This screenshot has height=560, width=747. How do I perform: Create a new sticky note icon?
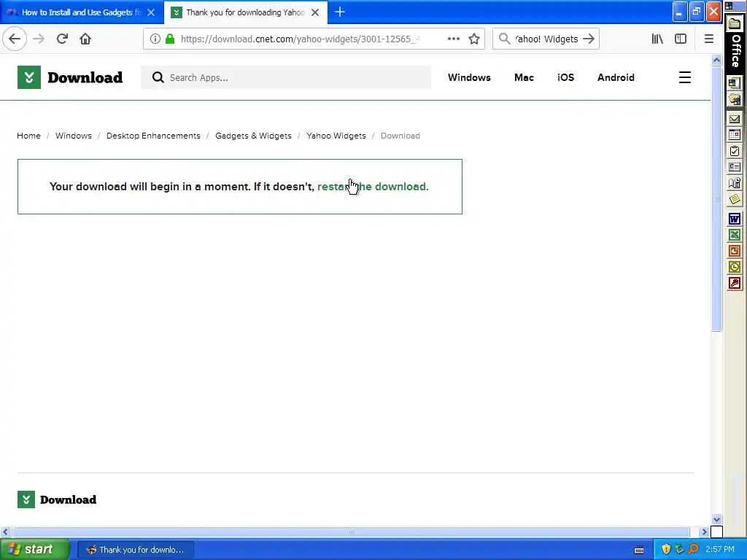coord(734,199)
